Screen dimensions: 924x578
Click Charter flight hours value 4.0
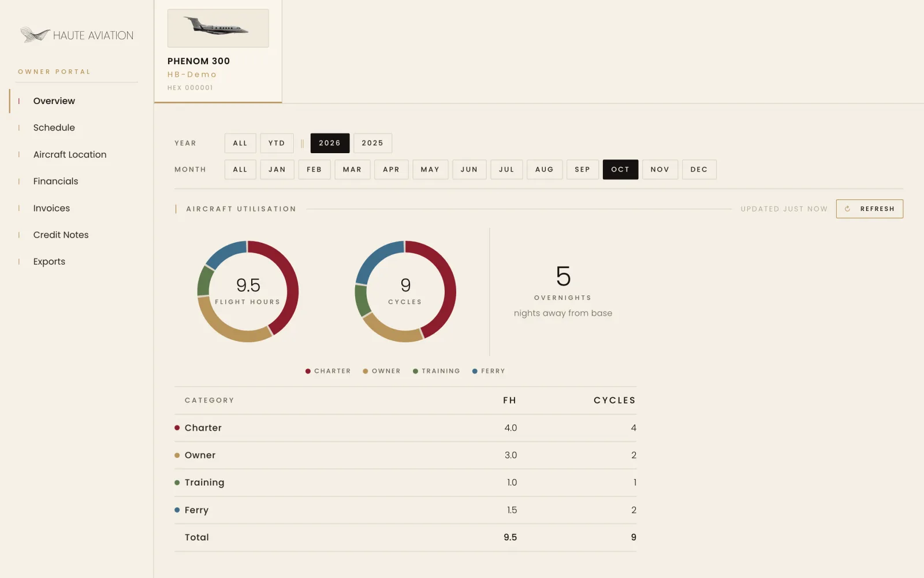[x=511, y=428]
